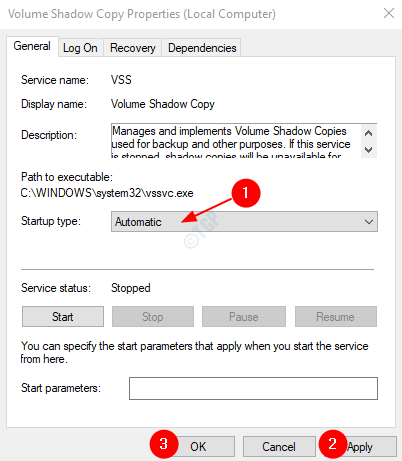The image size is (402, 461).
Task: Open the Log On tab
Action: [x=80, y=48]
